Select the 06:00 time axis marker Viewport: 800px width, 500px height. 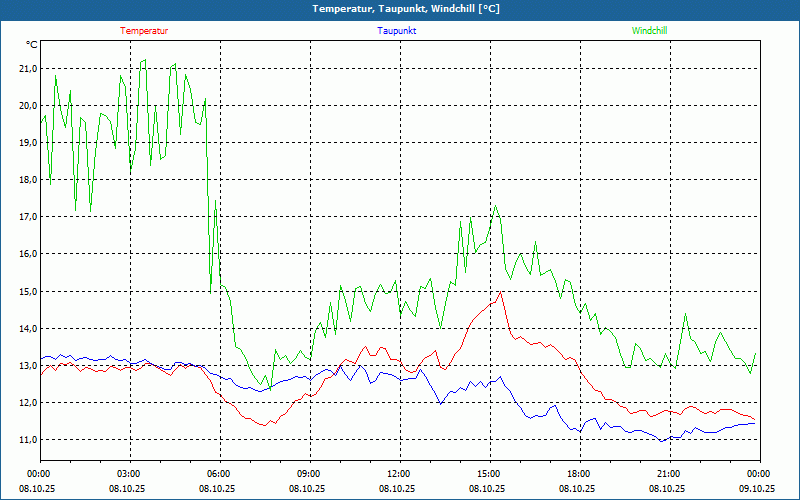pyautogui.click(x=218, y=473)
